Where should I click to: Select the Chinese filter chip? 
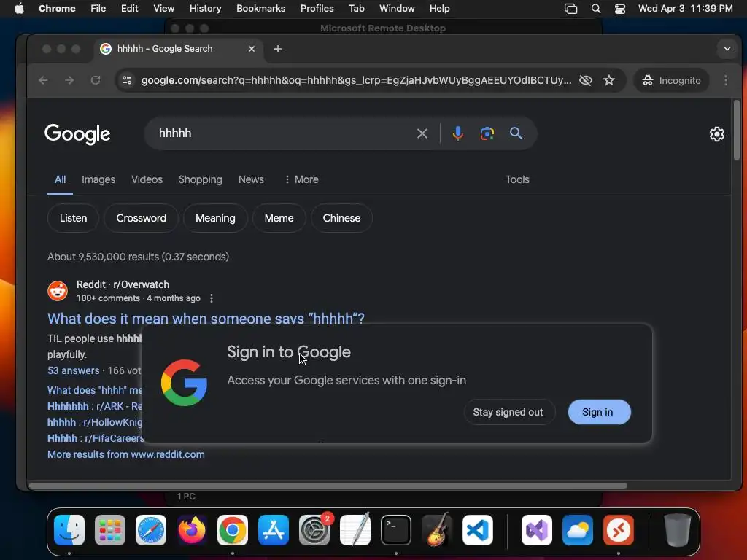[x=341, y=218]
